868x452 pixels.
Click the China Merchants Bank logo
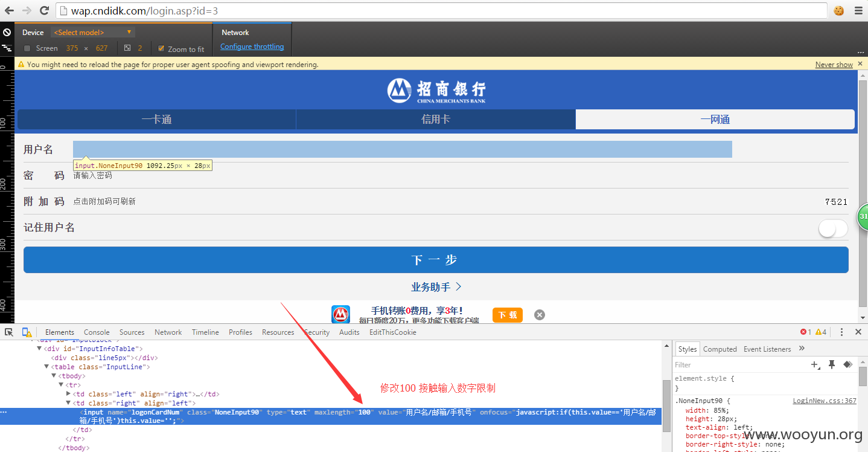tap(436, 91)
